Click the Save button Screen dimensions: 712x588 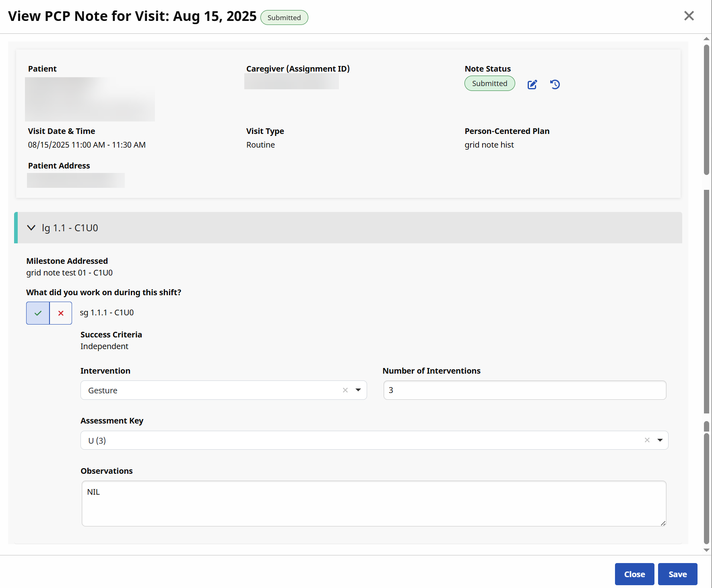pos(677,574)
